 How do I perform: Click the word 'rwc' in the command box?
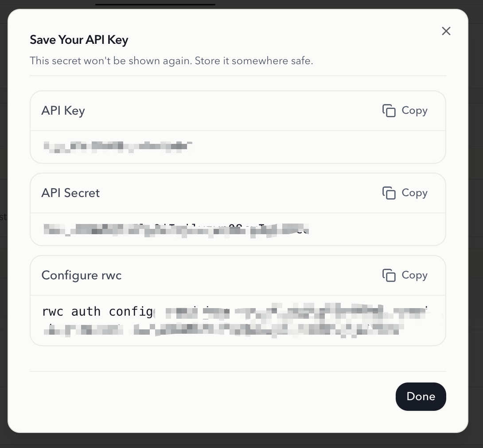pos(53,311)
